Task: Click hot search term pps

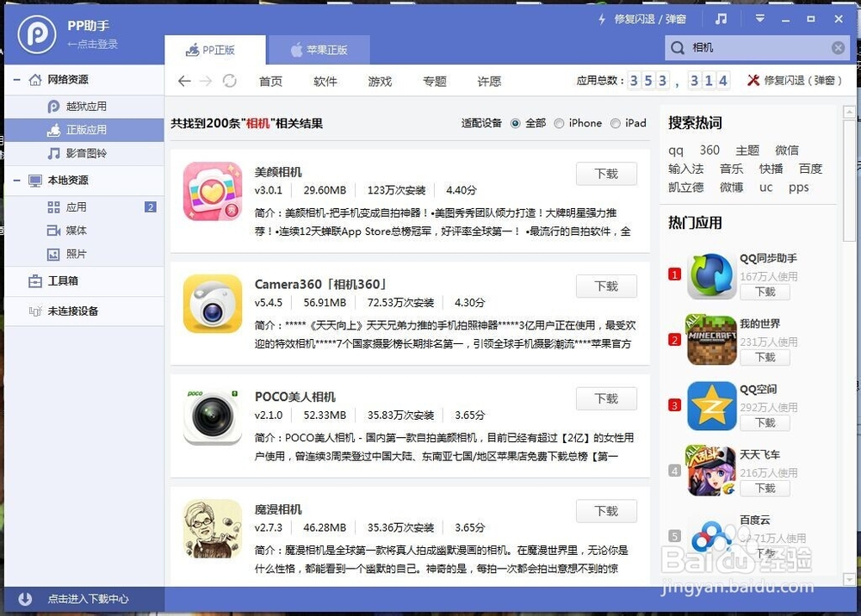Action: click(798, 188)
